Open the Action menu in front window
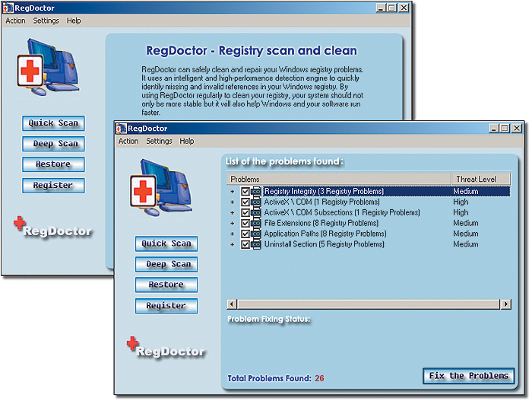The image size is (532, 401). pyautogui.click(x=128, y=141)
